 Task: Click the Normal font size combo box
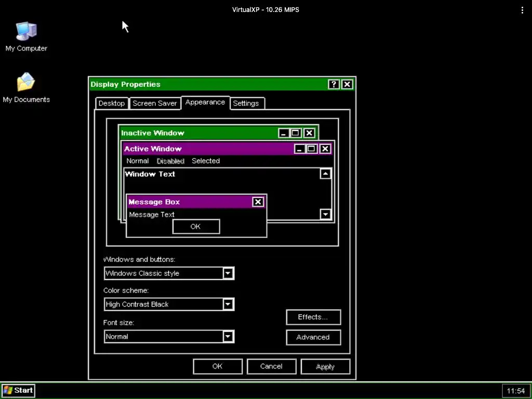[x=169, y=337]
